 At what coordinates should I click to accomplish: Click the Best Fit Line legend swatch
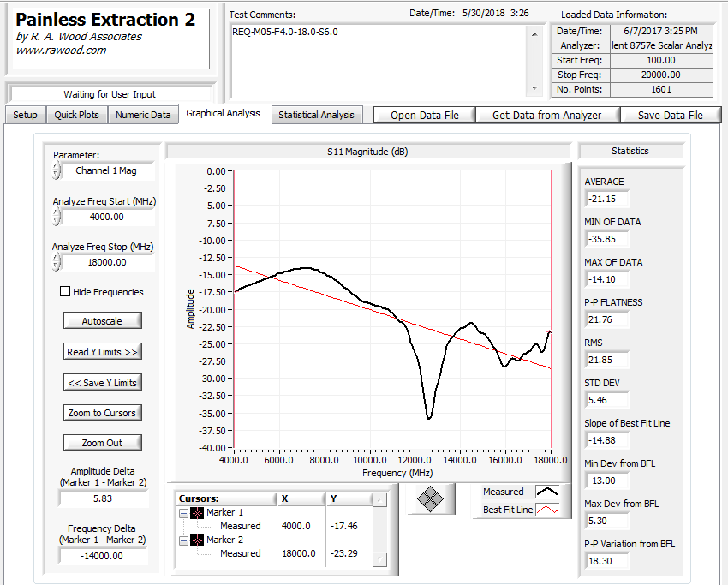pyautogui.click(x=547, y=510)
